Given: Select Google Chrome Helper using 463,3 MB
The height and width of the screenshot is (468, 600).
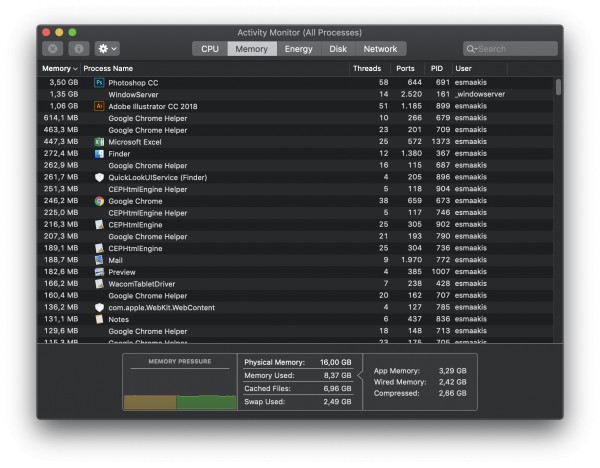Looking at the screenshot, I should [x=295, y=130].
